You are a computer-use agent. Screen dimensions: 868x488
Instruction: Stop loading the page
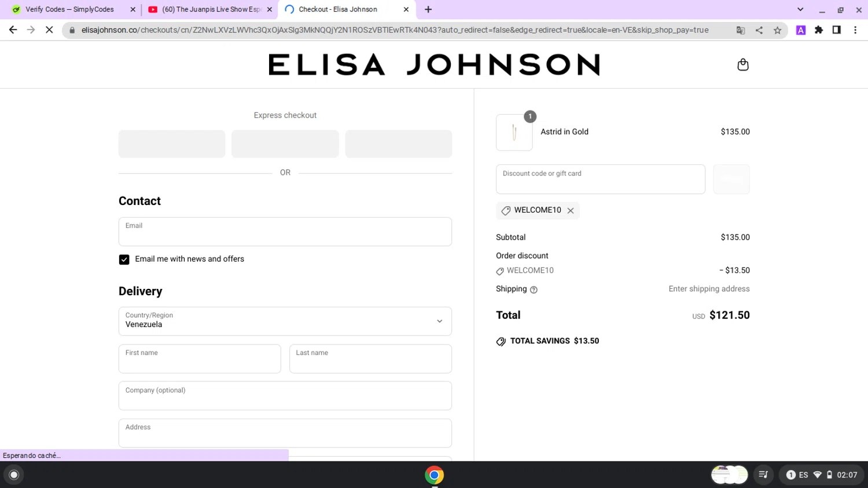[x=49, y=30]
